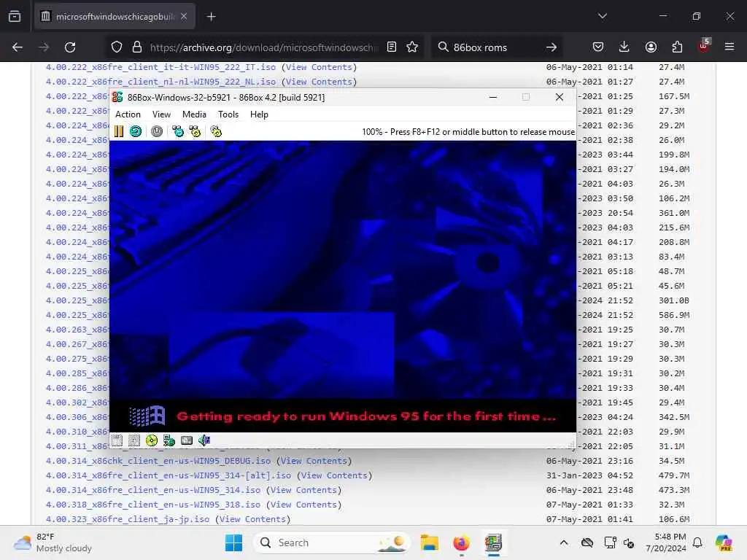Open the 86Box View menu
Viewport: 747px width, 560px height.
point(161,114)
